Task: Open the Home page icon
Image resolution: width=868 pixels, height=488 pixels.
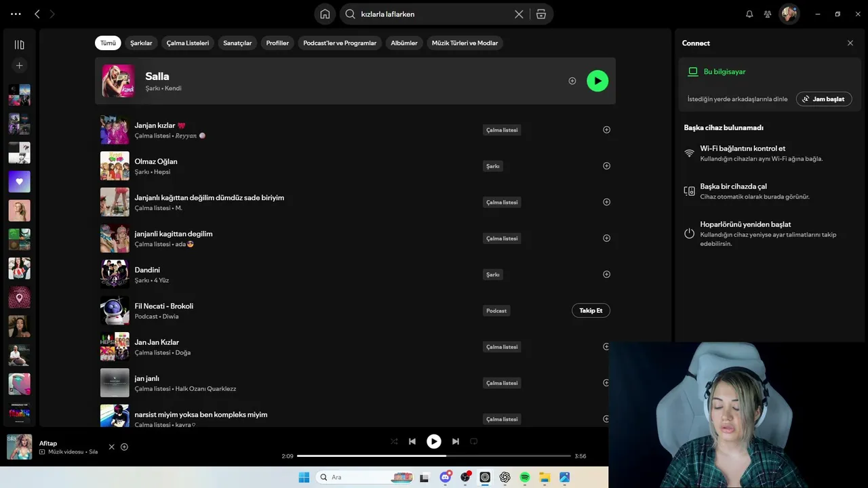Action: (325, 14)
